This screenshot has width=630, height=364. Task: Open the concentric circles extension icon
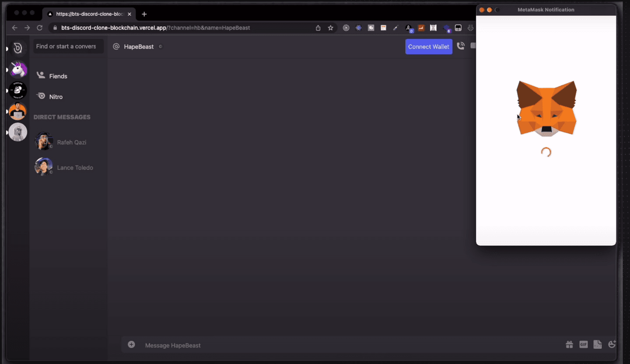click(346, 28)
